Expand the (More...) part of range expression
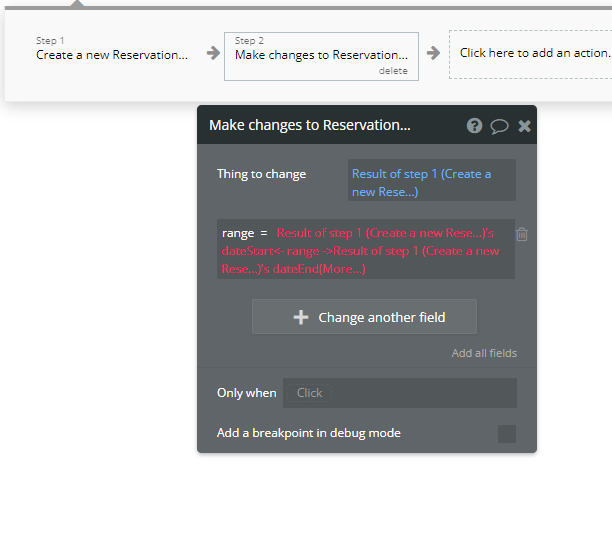The width and height of the screenshot is (612, 534). tap(343, 269)
